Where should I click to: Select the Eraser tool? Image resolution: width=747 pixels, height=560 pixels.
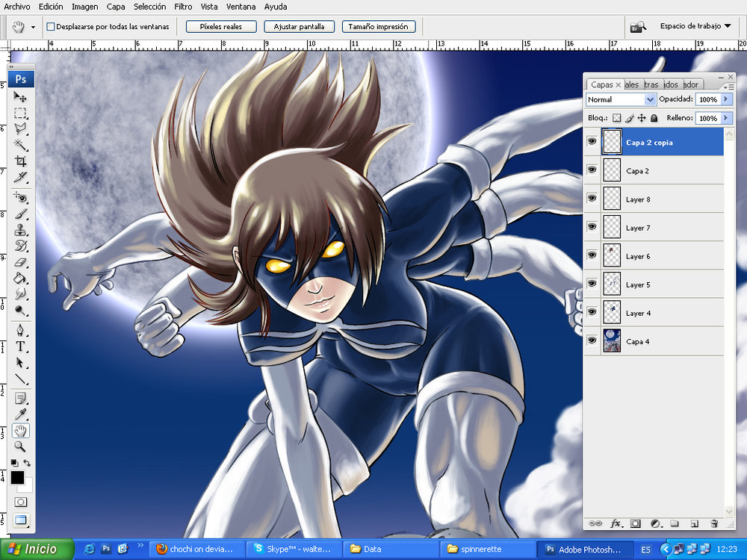[x=20, y=262]
